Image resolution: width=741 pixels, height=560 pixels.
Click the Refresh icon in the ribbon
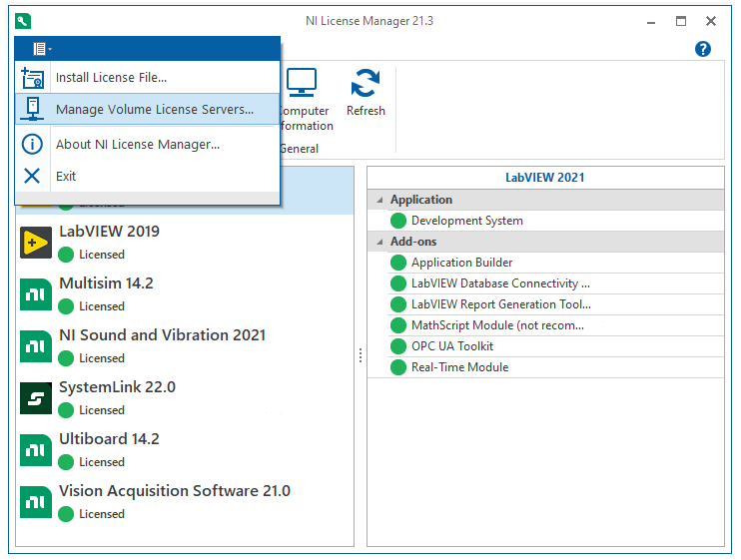366,84
